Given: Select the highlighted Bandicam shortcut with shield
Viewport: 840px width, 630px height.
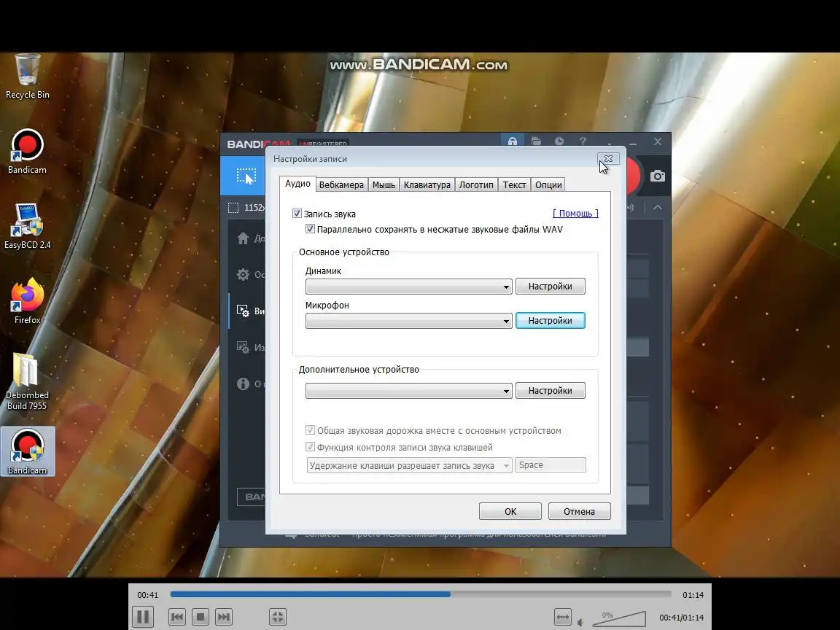Looking at the screenshot, I should 27,451.
